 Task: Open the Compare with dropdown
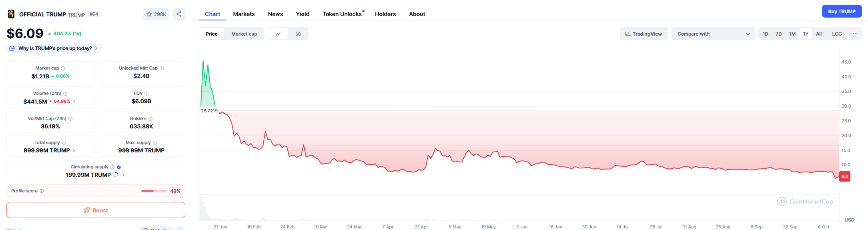click(713, 34)
